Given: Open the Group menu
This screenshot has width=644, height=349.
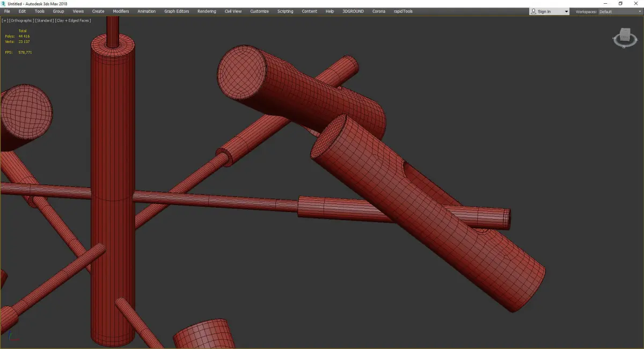Looking at the screenshot, I should (x=58, y=11).
